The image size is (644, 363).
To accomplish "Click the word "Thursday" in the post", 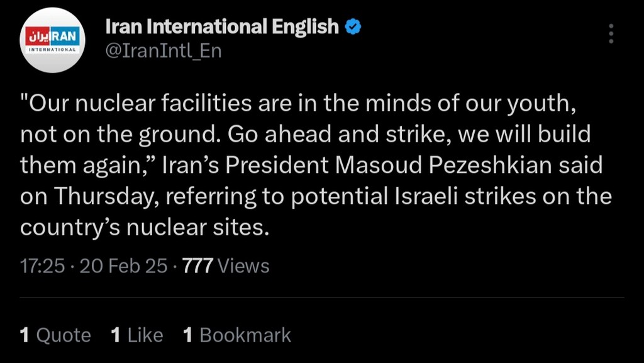I will 107,197.
